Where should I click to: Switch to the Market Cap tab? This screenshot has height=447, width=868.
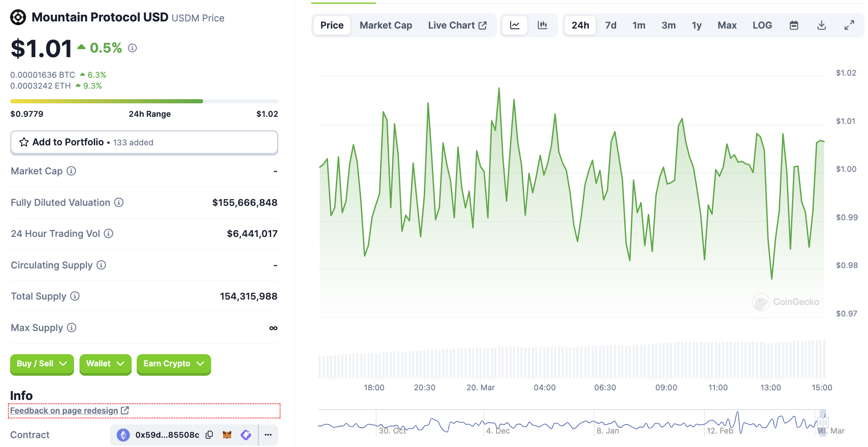pyautogui.click(x=386, y=25)
